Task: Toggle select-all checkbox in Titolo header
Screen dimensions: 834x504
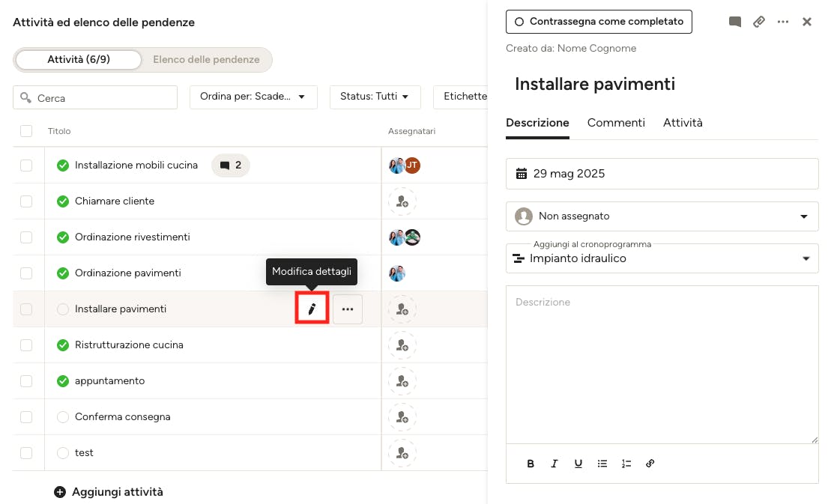Action: pos(26,131)
